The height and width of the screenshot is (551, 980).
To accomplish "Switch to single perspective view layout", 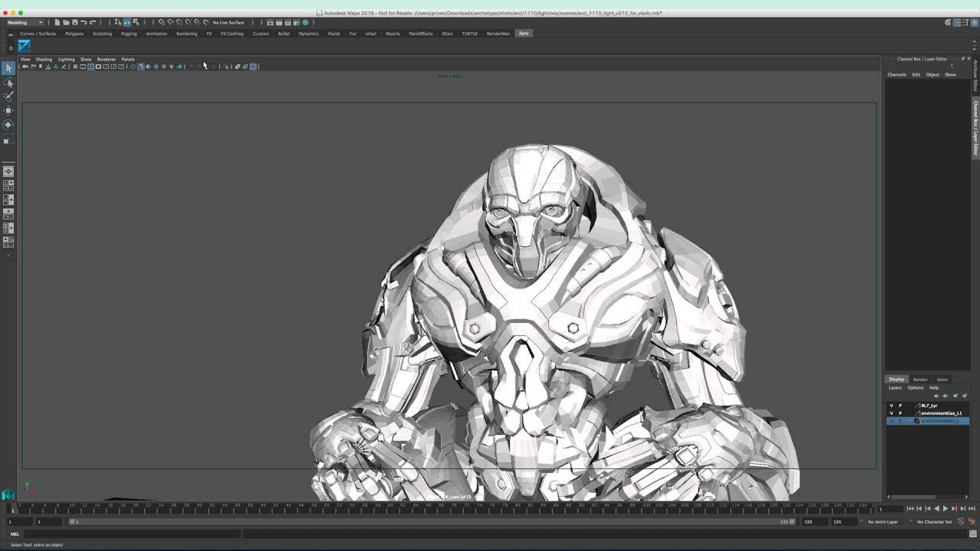I will (x=8, y=171).
